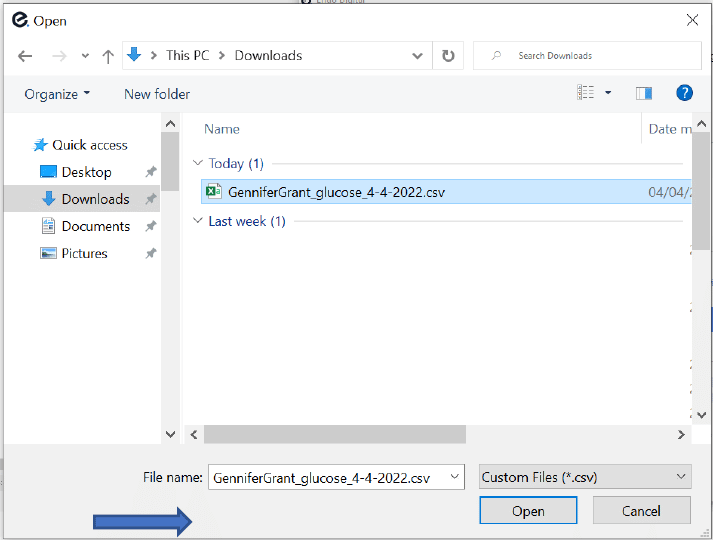The image size is (715, 542).
Task: Click the forward navigation arrow
Action: (59, 56)
